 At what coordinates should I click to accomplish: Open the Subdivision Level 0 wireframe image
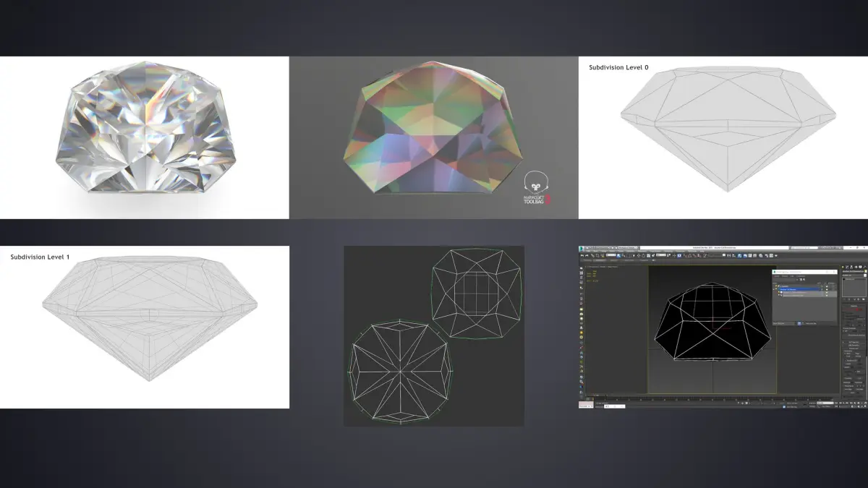[x=723, y=137]
